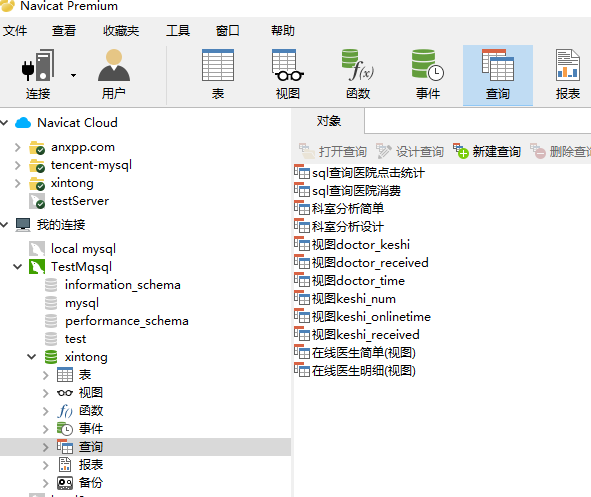Expand the tencent-mysql project
Viewport: 591px width, 497px height.
click(x=18, y=165)
